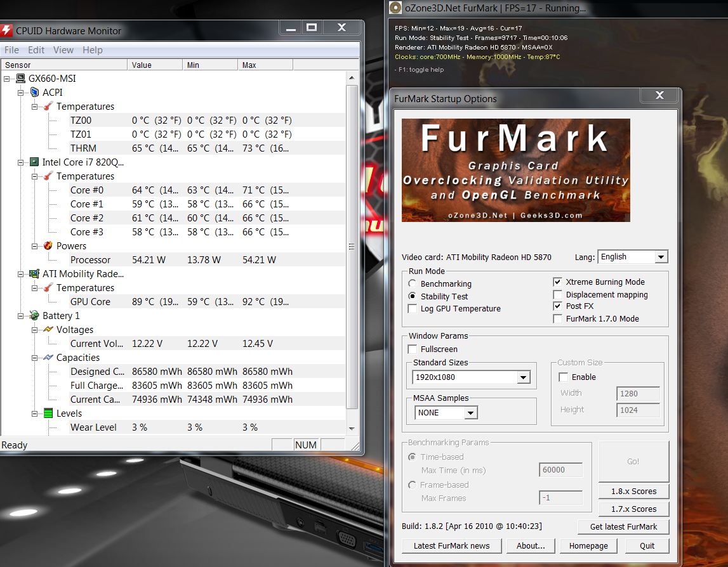Click the Value column header
The width and height of the screenshot is (728, 567).
tap(155, 65)
